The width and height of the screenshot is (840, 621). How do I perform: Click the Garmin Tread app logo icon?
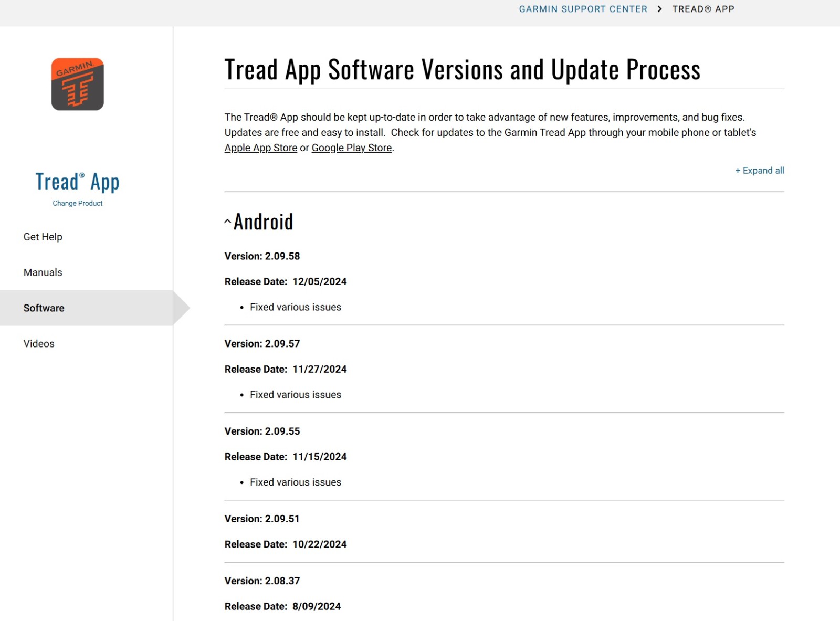tap(77, 84)
